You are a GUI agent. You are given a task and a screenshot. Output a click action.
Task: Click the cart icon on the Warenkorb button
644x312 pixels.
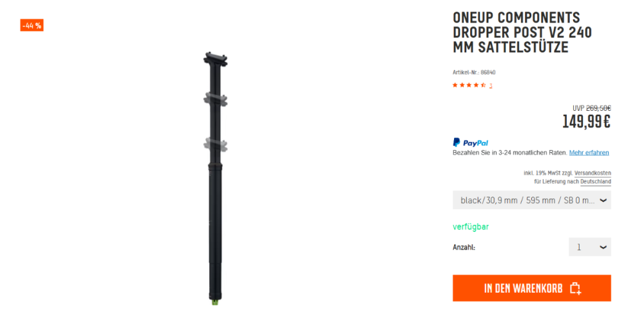point(575,289)
